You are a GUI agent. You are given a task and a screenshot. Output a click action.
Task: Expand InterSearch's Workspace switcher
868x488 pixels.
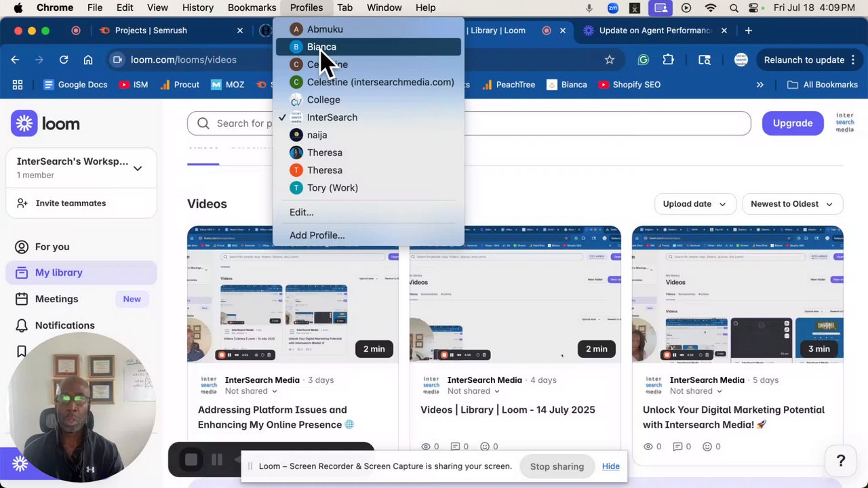tap(81, 167)
